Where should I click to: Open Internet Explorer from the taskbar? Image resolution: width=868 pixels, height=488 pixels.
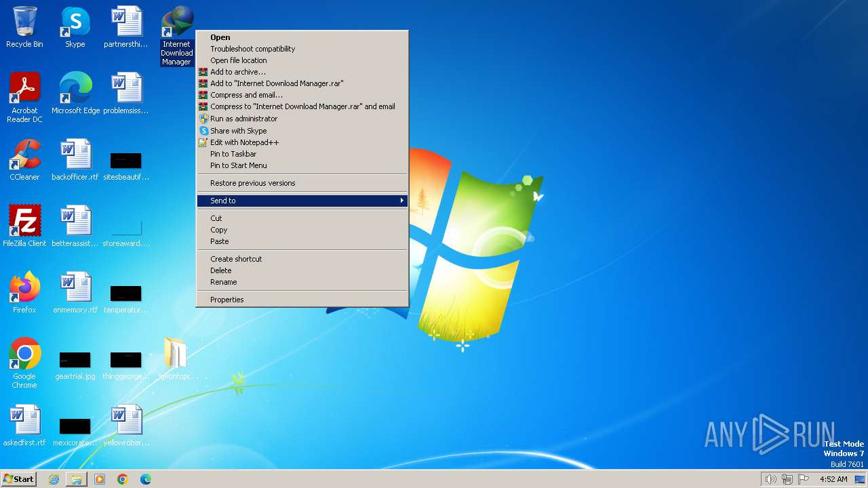coord(54,479)
